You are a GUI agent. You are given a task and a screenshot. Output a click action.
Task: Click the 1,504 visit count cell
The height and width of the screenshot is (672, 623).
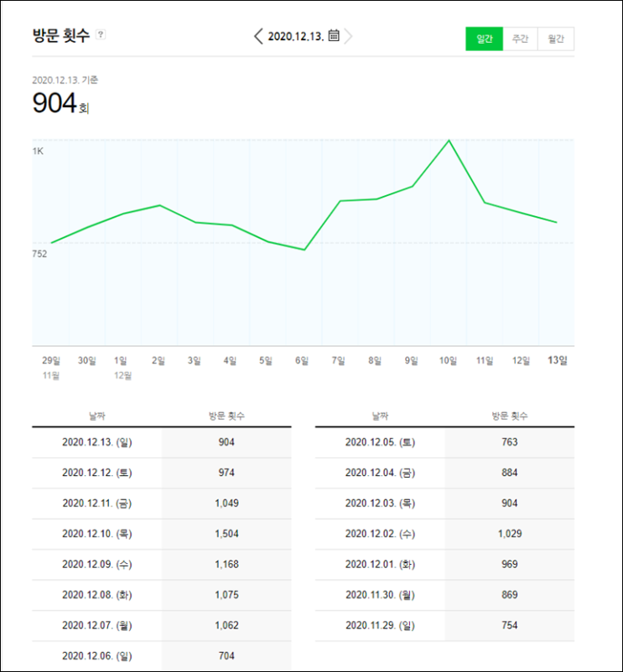tap(226, 534)
